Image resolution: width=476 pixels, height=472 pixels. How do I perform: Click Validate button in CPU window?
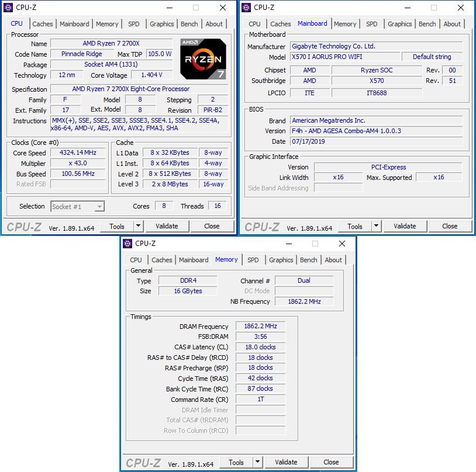(167, 226)
